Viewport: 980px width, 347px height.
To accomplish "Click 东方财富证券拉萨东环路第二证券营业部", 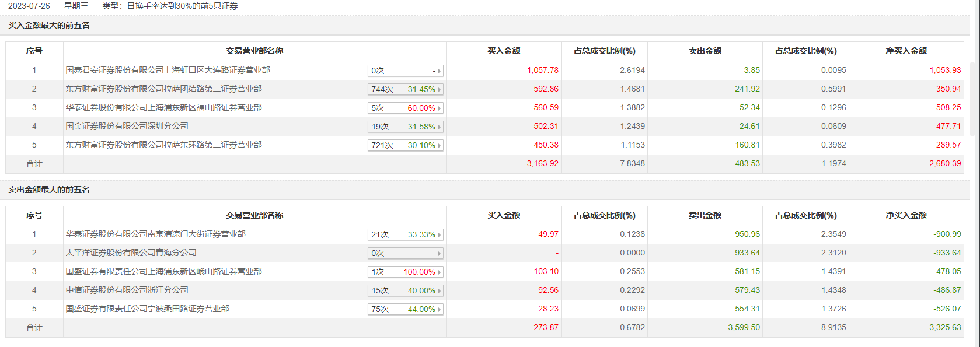I will [163, 145].
